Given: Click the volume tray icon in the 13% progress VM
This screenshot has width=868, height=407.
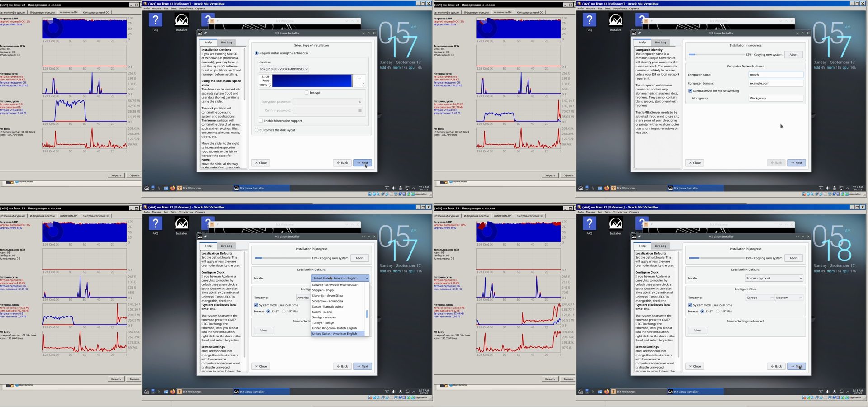Looking at the screenshot, I should coord(393,392).
